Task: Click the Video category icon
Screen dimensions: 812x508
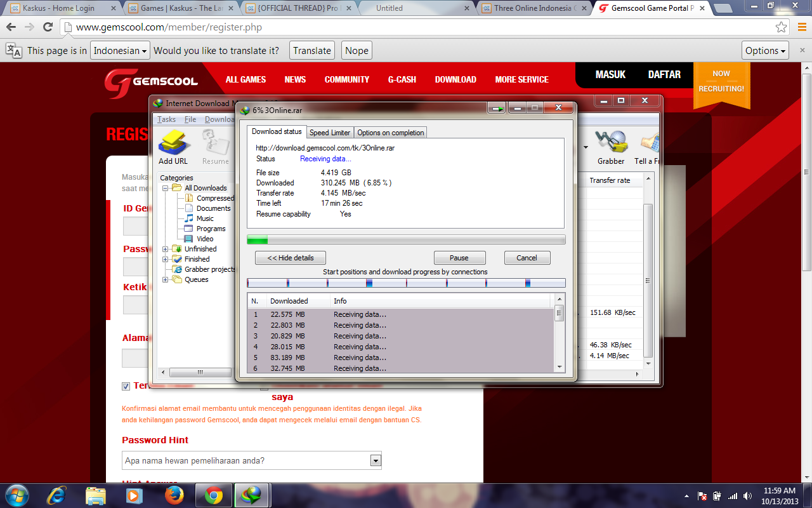Action: [x=189, y=239]
